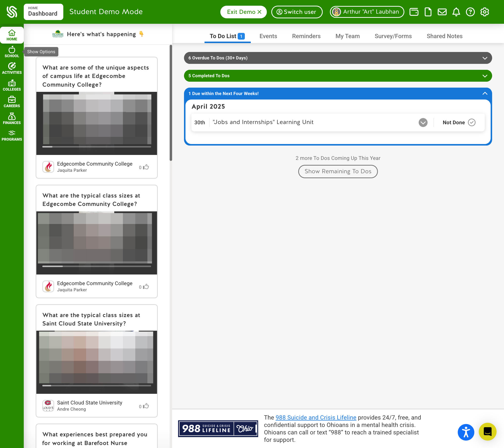Screen dimensions: 504x448
Task: Open the wallet icon in header
Action: click(414, 12)
